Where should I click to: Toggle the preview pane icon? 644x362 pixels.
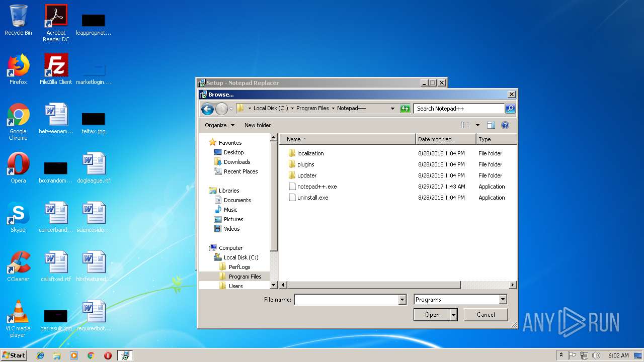(491, 125)
